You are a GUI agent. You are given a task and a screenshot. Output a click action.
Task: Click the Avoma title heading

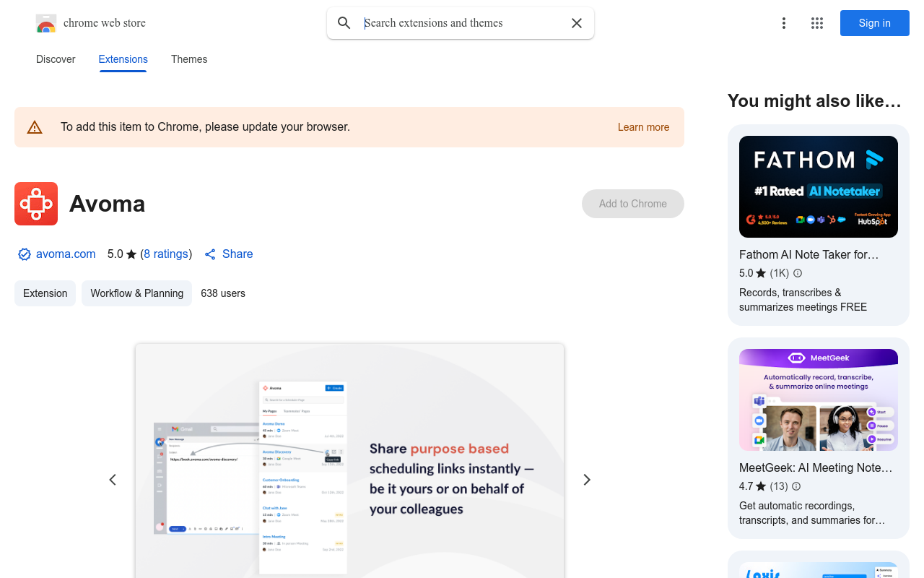pyautogui.click(x=107, y=204)
